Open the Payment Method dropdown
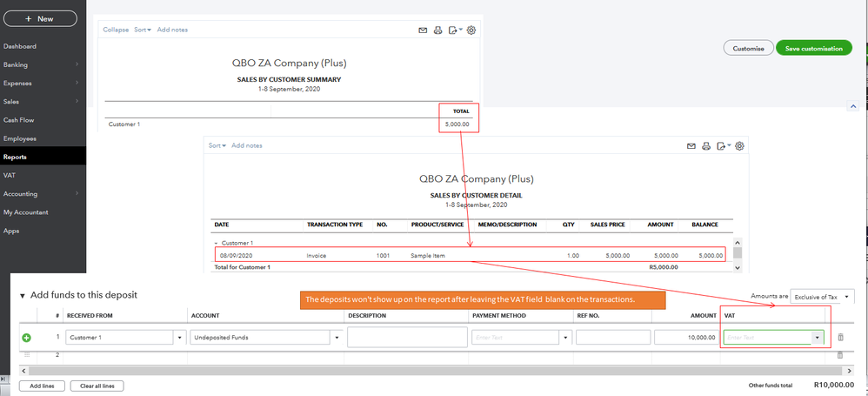This screenshot has height=396, width=868. tap(565, 338)
